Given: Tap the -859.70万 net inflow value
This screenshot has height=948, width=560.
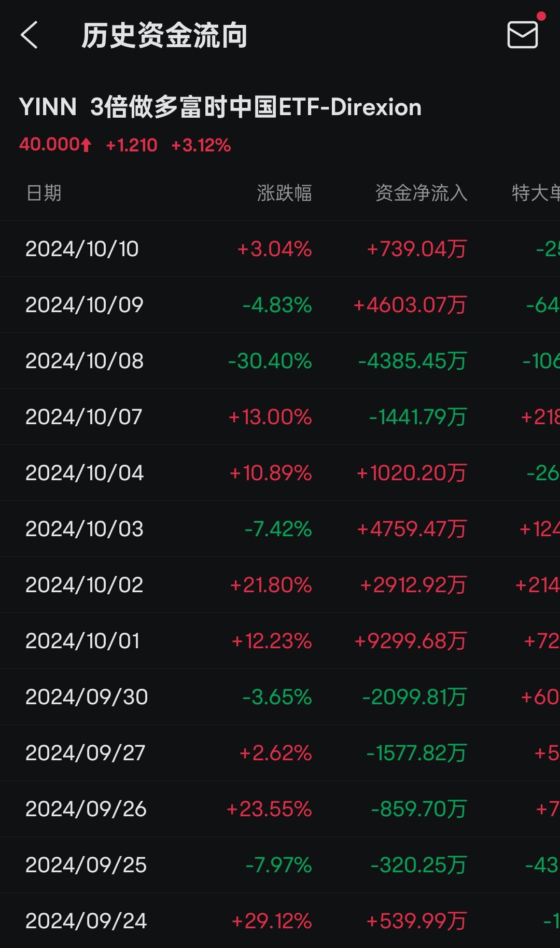Looking at the screenshot, I should pos(419,809).
